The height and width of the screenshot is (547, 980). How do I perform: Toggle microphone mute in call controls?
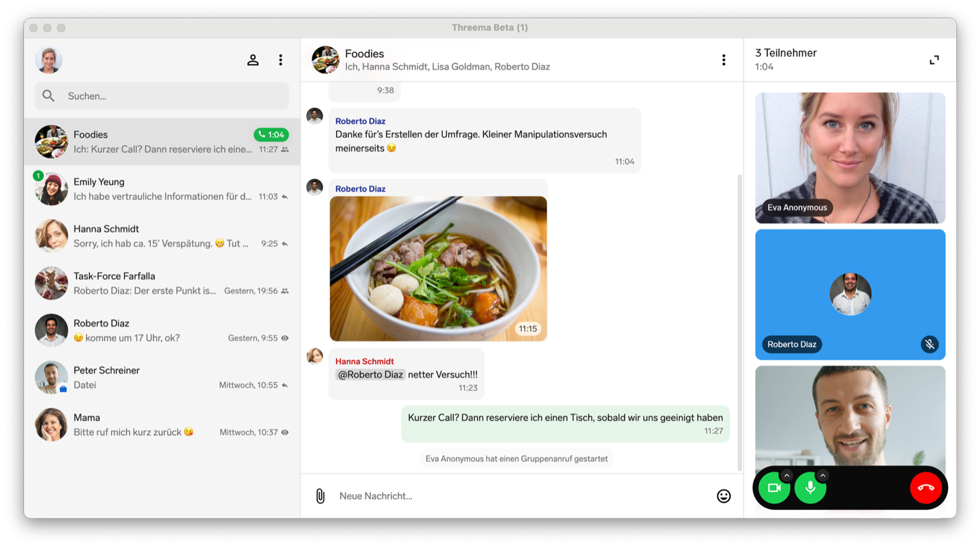810,488
